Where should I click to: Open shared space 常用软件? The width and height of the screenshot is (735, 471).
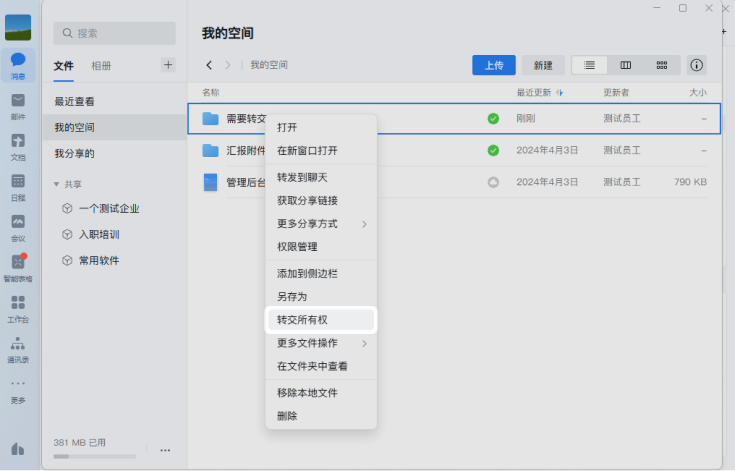coord(99,260)
